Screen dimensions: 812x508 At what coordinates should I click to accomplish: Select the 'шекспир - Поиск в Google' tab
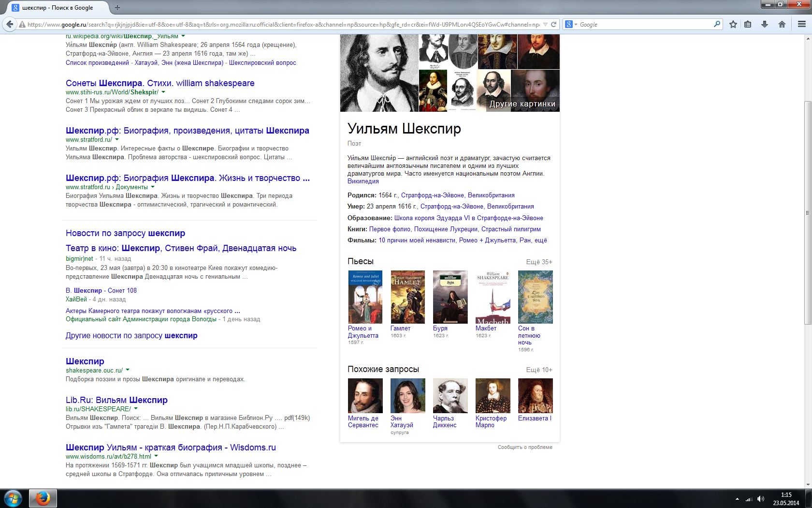(x=58, y=8)
